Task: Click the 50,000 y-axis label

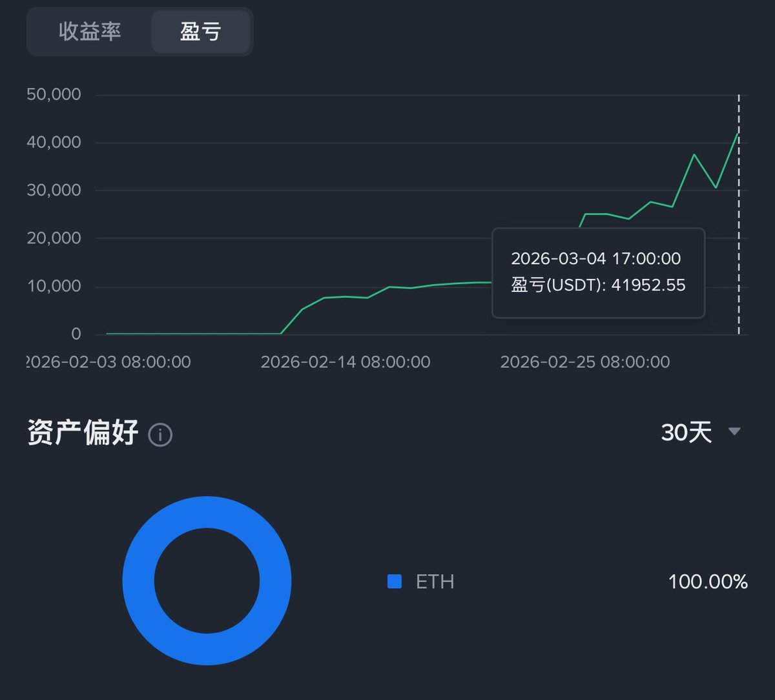Action: pyautogui.click(x=54, y=95)
